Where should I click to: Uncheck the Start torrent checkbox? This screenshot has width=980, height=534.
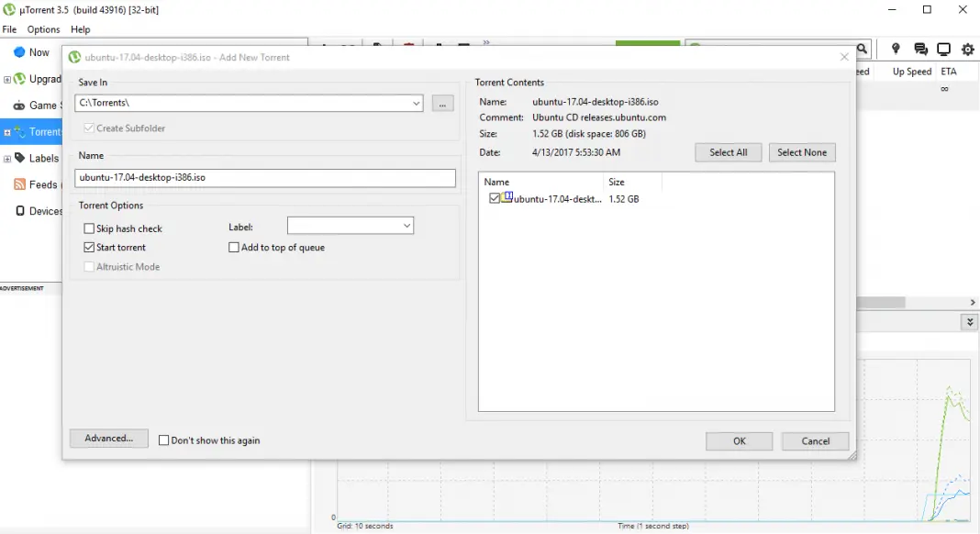point(89,247)
